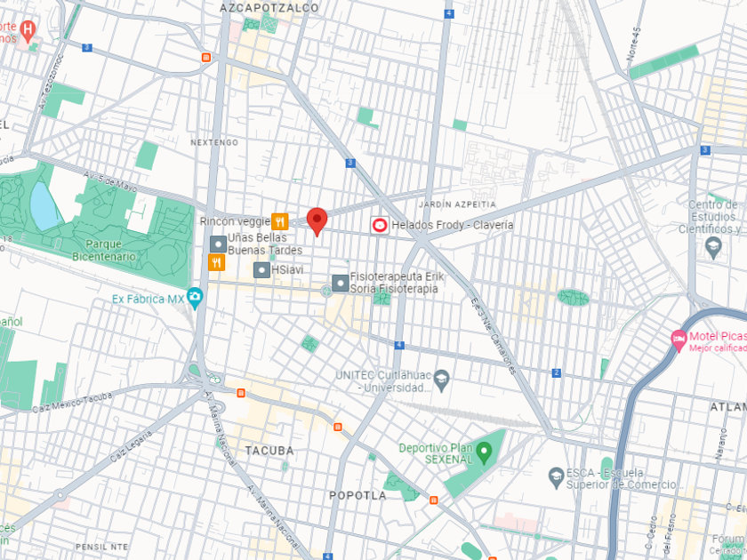
Task: Open the Rincón veggie restaurant icon
Action: pyautogui.click(x=279, y=221)
